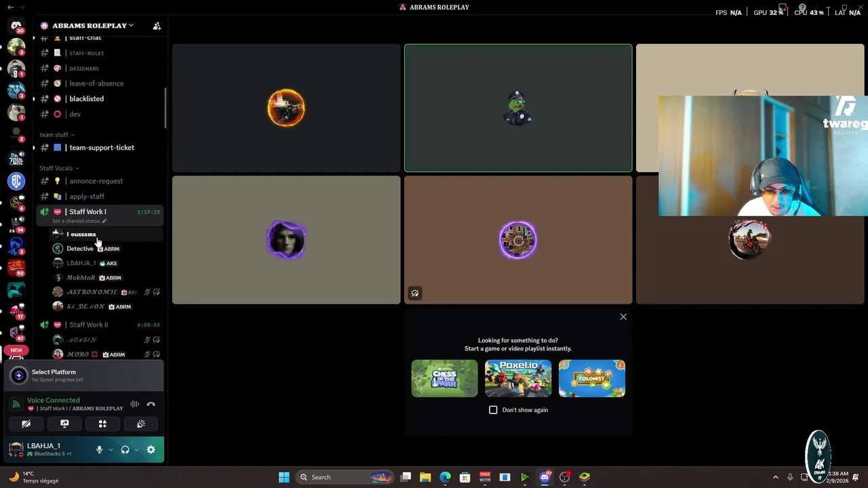The width and height of the screenshot is (868, 488).
Task: Open headphone output options arrow
Action: tap(136, 449)
